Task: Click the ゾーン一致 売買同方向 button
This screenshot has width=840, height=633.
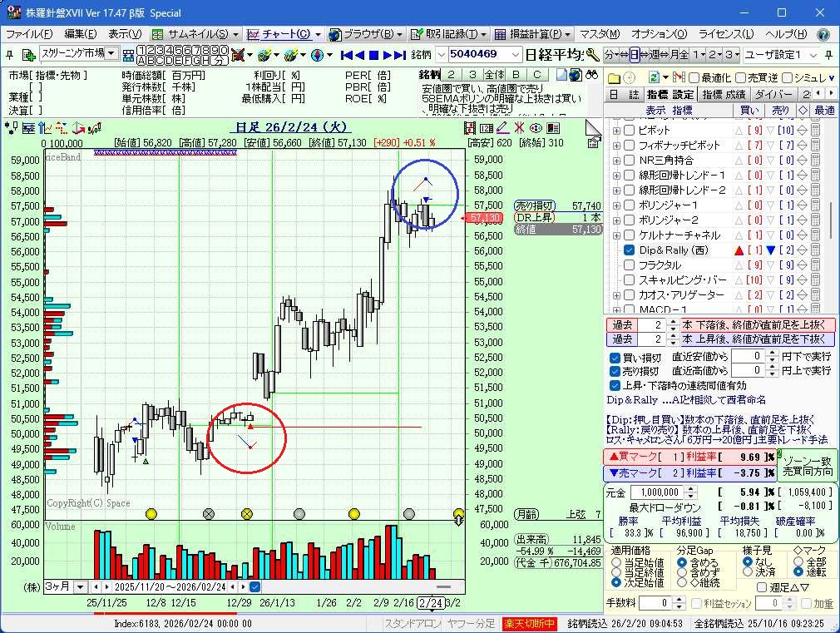Action: [x=807, y=466]
